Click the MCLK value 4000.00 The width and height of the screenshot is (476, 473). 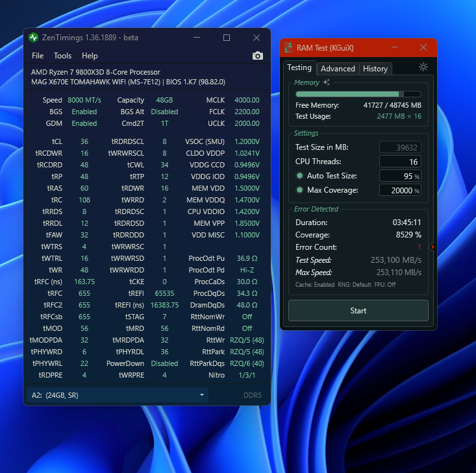click(247, 100)
